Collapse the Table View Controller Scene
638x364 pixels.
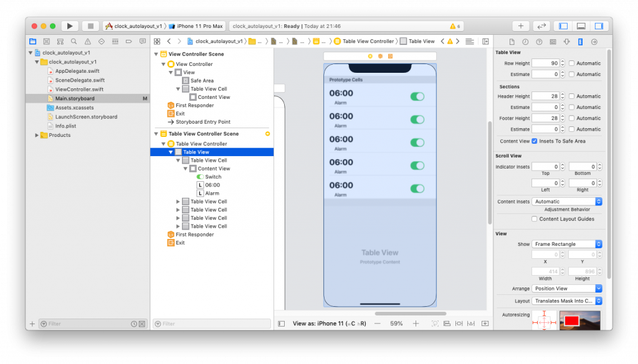click(156, 134)
